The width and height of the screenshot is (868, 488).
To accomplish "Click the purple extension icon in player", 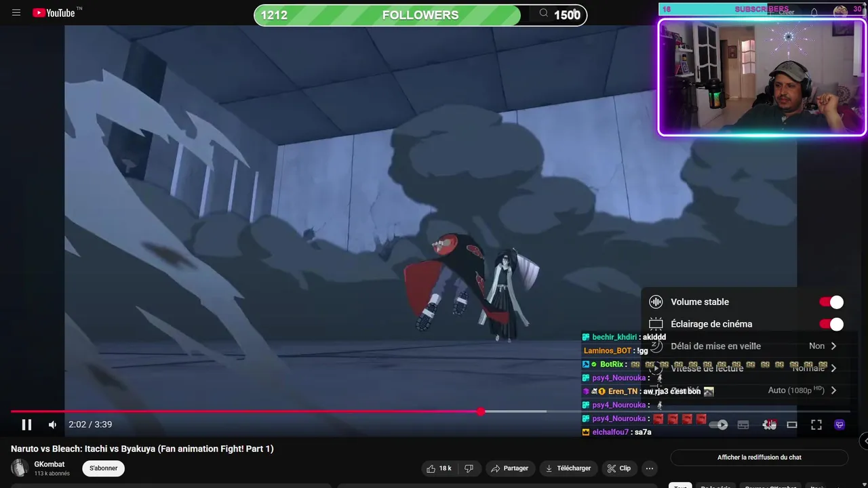I will point(840,425).
